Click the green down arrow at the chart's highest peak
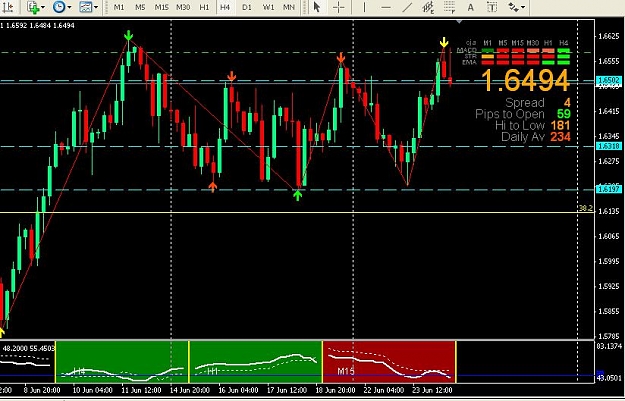 pos(128,35)
